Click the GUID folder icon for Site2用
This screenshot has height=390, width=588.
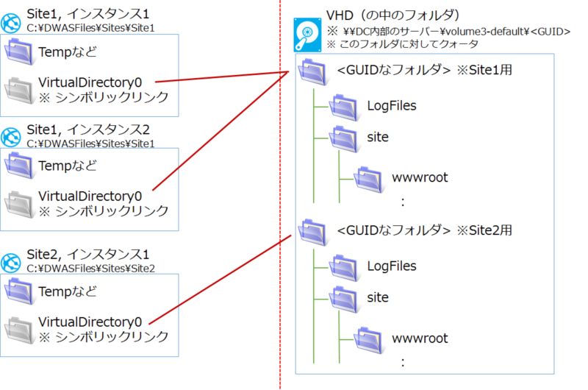coord(313,232)
